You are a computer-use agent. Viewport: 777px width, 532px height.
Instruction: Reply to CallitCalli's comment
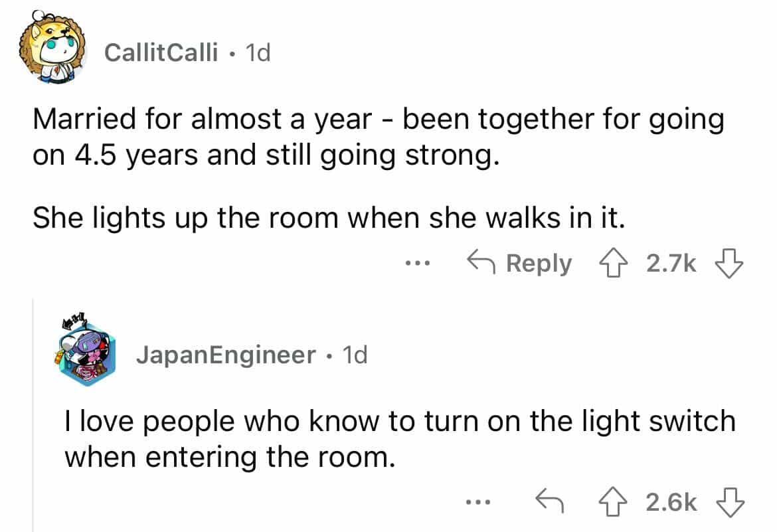[519, 264]
